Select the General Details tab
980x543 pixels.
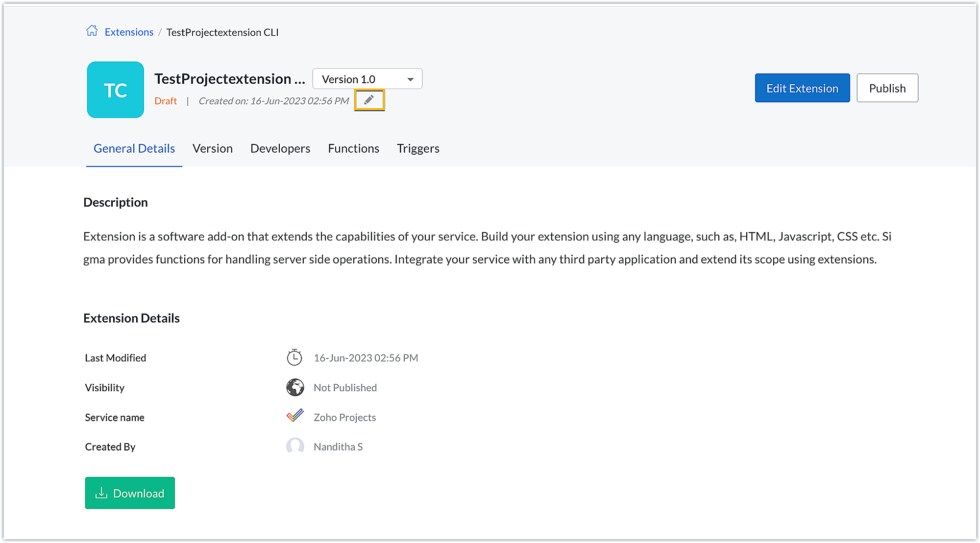[134, 148]
